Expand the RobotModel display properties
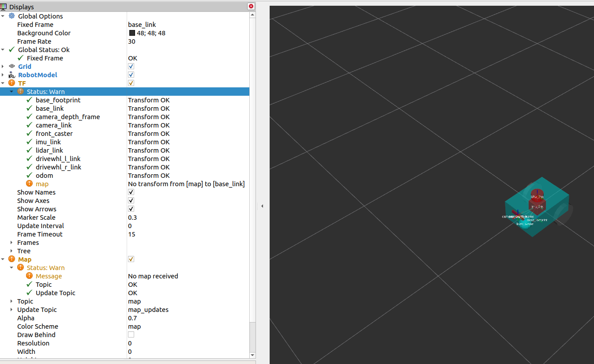594x364 pixels. click(x=3, y=75)
